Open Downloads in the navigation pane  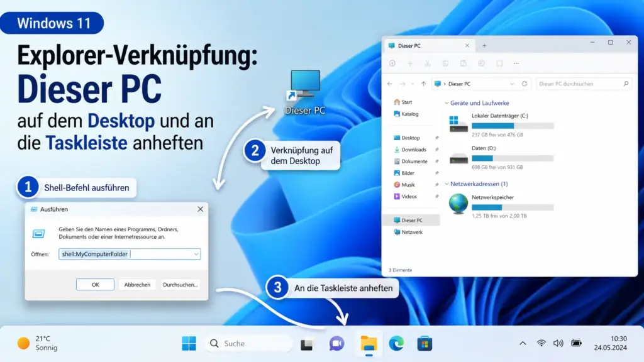tap(410, 150)
